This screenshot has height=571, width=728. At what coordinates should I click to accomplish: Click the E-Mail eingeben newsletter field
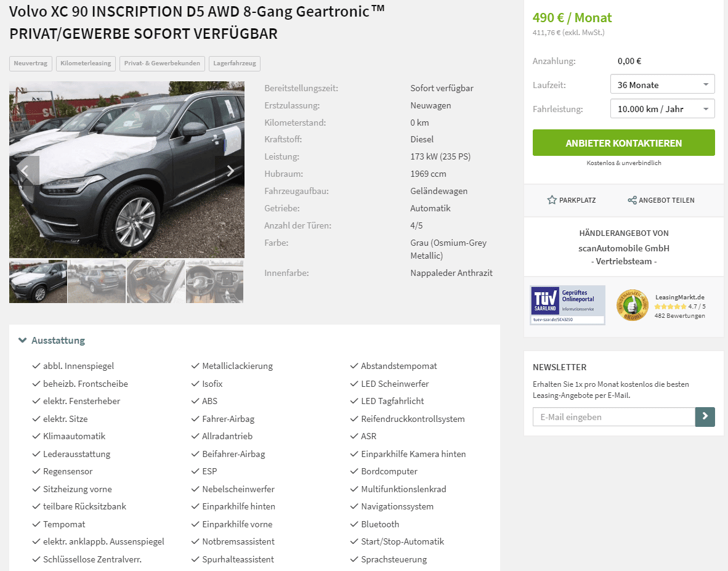[x=614, y=416]
